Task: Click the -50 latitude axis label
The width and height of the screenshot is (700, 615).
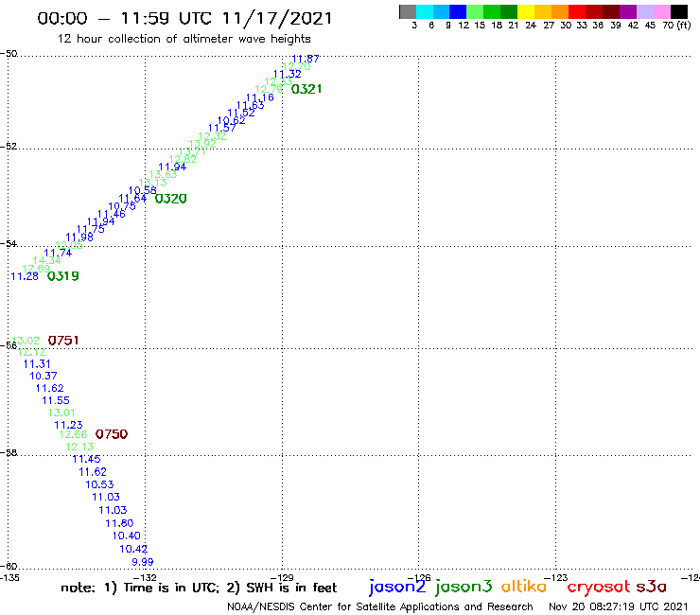Action: [x=9, y=54]
